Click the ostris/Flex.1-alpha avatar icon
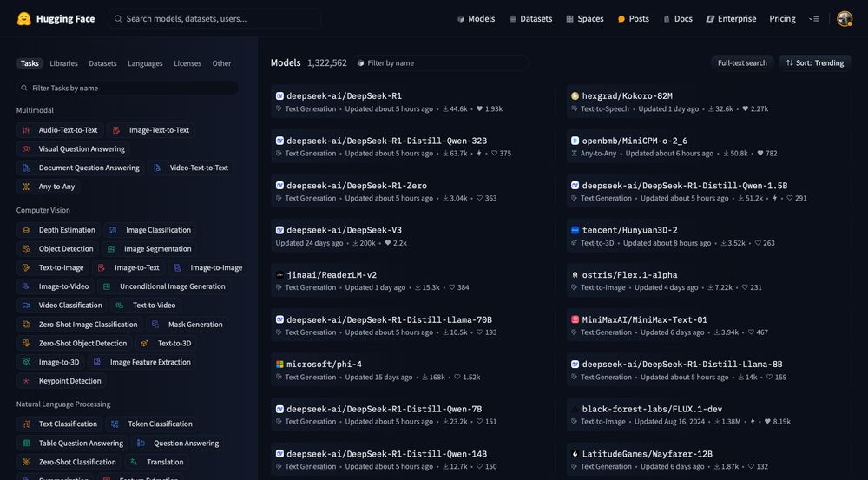The height and width of the screenshot is (480, 868). coord(575,274)
